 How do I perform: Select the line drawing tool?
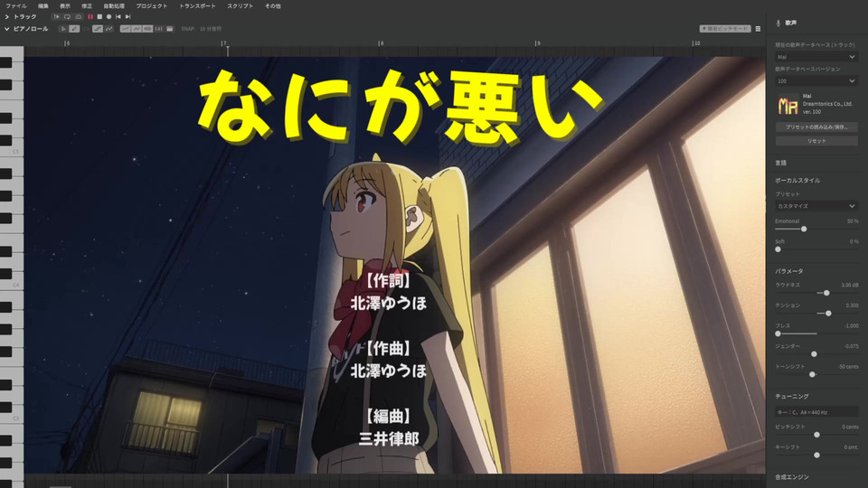coord(98,29)
